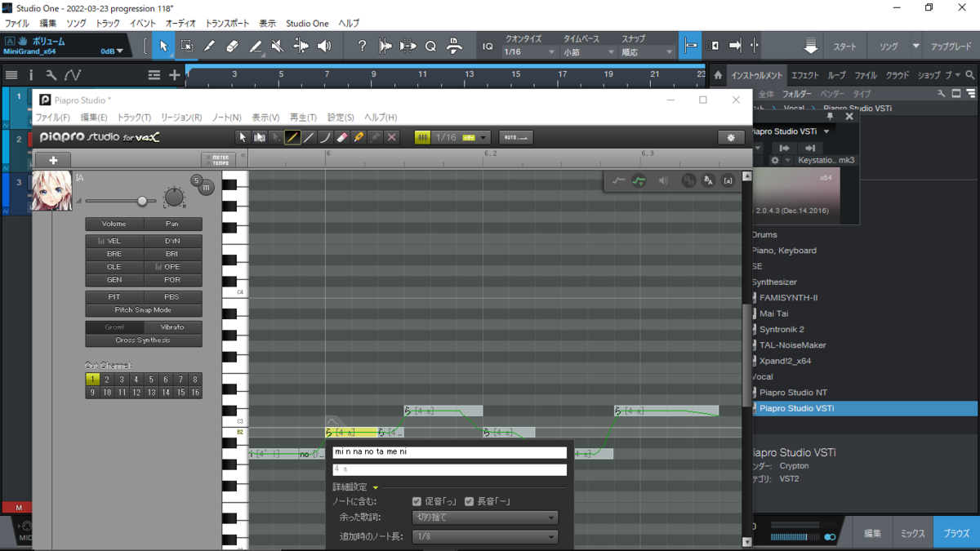Open Piapro ファイル(F) menu

tap(52, 118)
